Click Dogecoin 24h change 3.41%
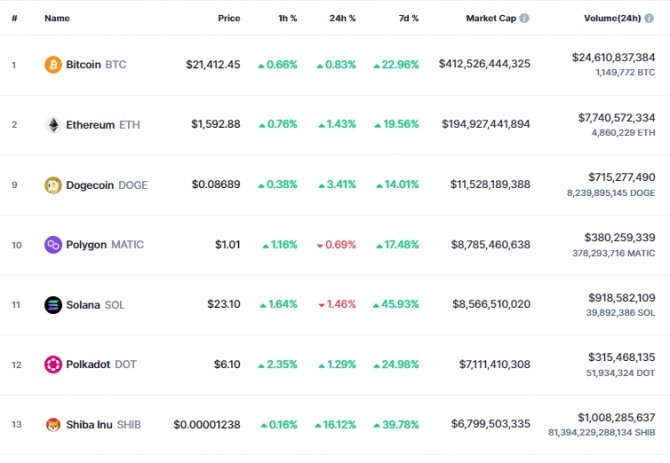 click(x=337, y=185)
